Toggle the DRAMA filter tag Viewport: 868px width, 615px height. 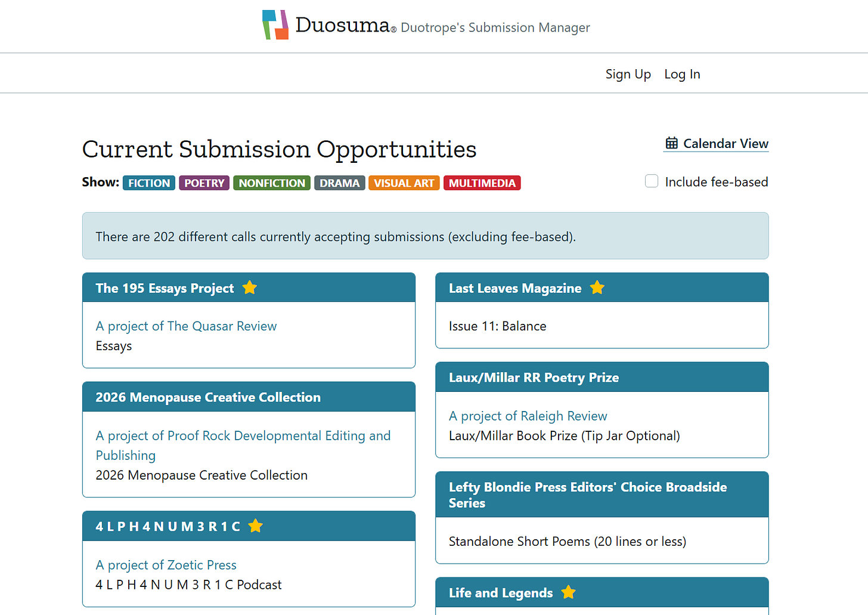[x=339, y=183]
